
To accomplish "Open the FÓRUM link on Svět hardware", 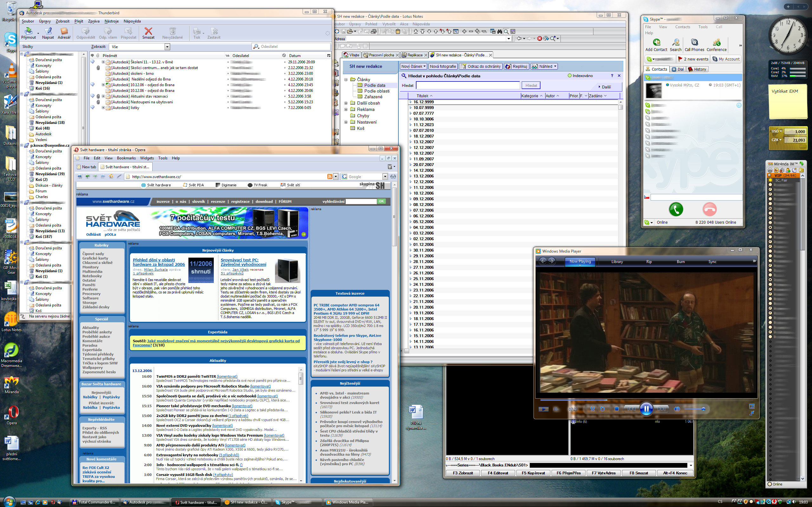I will pos(285,202).
